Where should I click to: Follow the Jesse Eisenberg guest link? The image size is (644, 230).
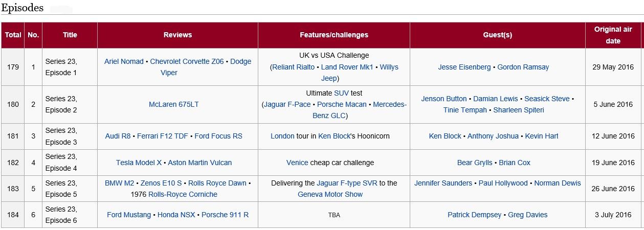click(464, 67)
